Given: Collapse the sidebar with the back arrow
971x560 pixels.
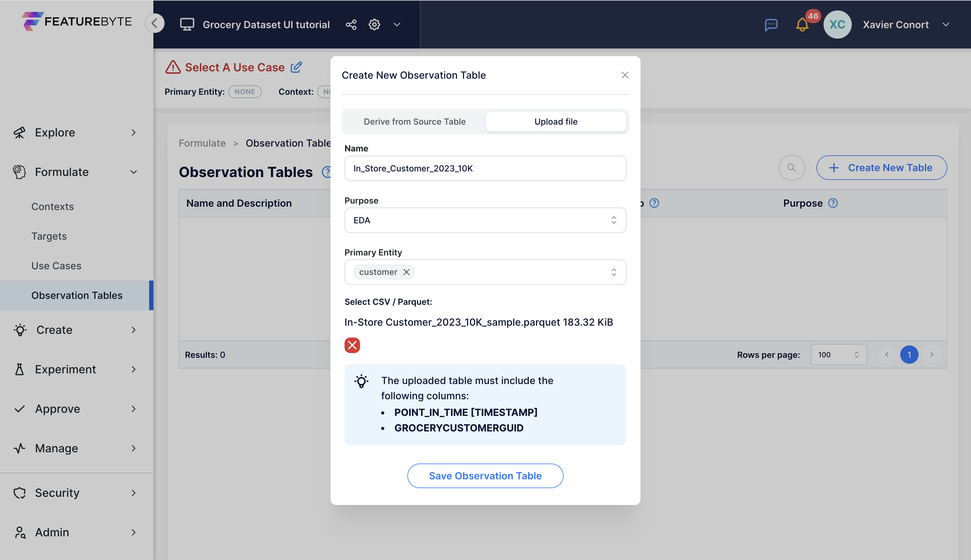Looking at the screenshot, I should [155, 23].
